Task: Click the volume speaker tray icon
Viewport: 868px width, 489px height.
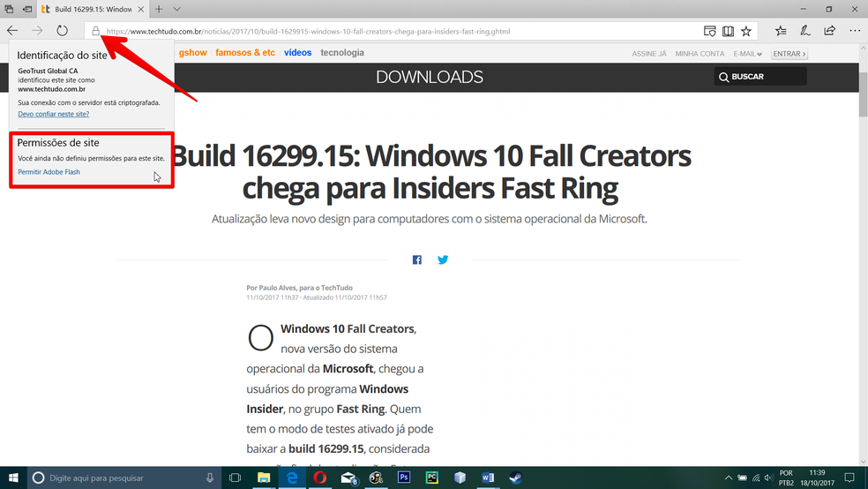Action: click(x=768, y=478)
